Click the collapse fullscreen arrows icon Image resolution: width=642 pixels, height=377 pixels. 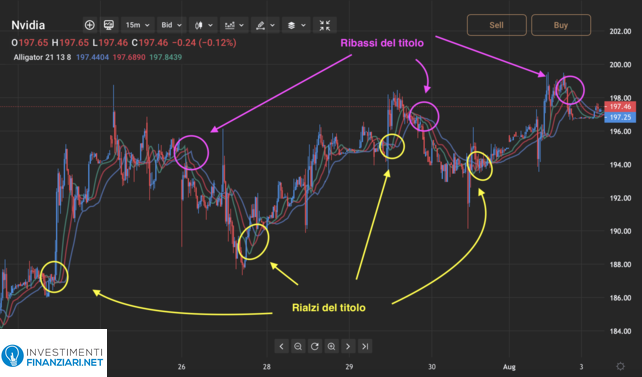(325, 25)
